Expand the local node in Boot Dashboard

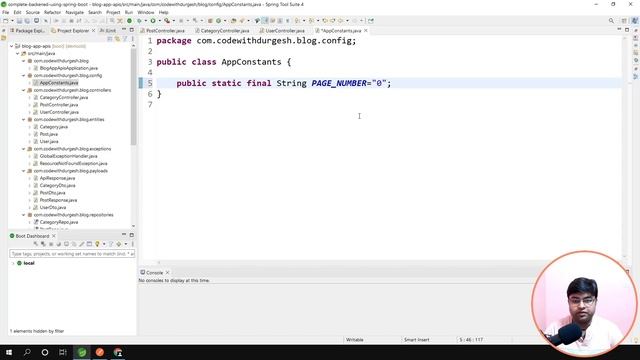click(13, 263)
